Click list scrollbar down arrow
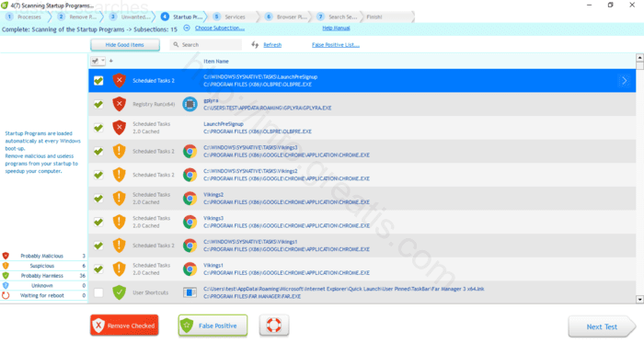 coord(640,300)
